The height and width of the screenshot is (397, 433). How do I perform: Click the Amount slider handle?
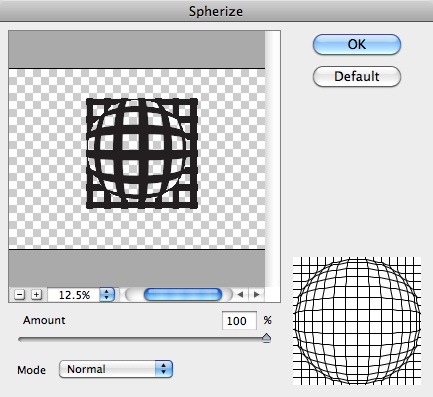coord(266,338)
